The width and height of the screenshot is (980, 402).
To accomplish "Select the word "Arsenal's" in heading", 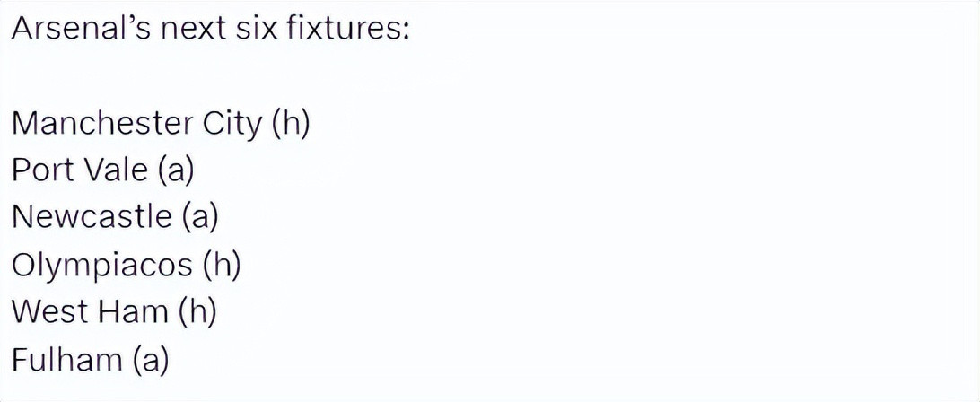I will [79, 30].
